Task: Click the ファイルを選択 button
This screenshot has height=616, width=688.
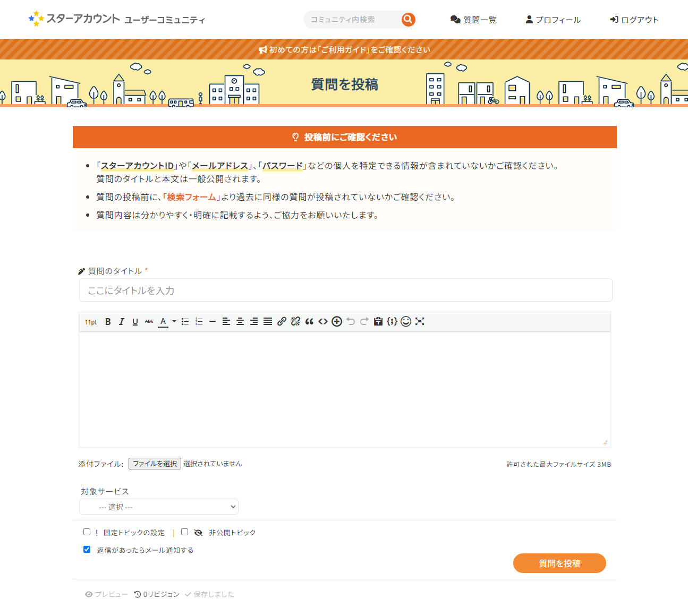Action: point(155,464)
